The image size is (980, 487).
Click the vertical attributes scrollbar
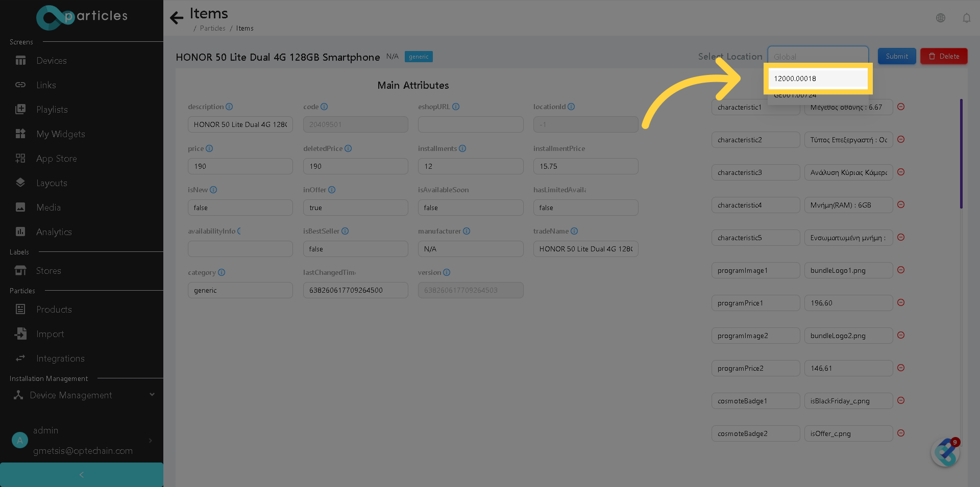(961, 154)
